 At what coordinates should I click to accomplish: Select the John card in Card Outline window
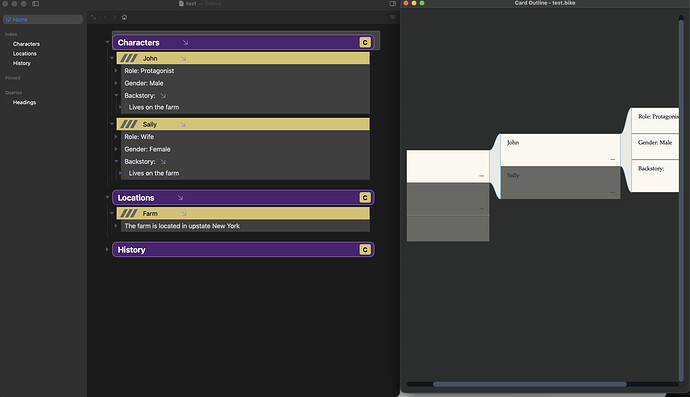pyautogui.click(x=560, y=150)
